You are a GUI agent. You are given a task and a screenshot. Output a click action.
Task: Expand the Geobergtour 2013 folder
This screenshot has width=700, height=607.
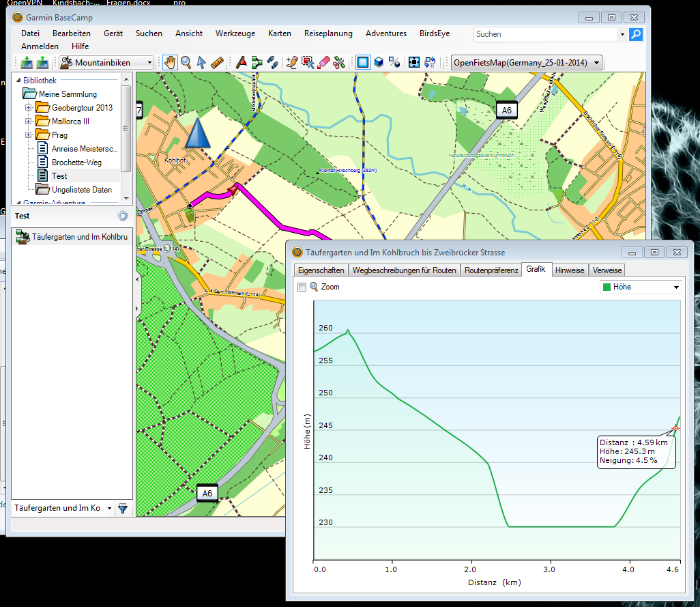[x=28, y=108]
